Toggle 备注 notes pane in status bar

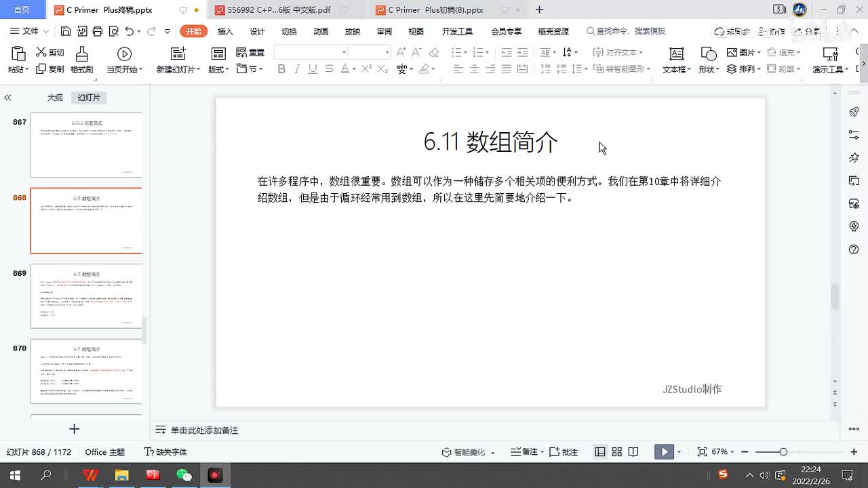coord(528,452)
